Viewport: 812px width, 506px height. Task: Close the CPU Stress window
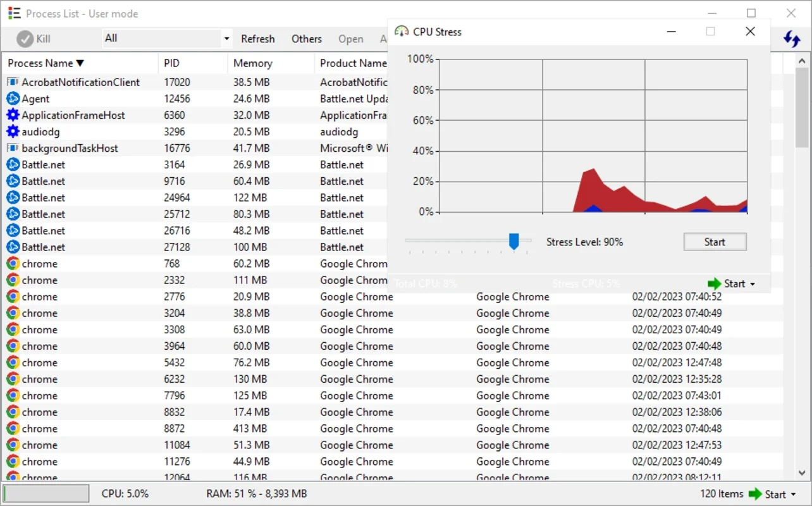pos(750,32)
